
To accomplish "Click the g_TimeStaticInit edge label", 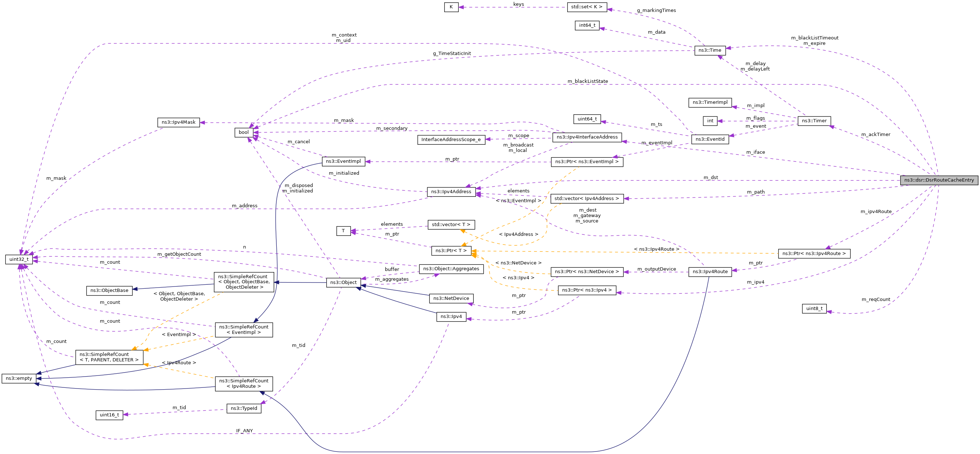I will pos(452,54).
